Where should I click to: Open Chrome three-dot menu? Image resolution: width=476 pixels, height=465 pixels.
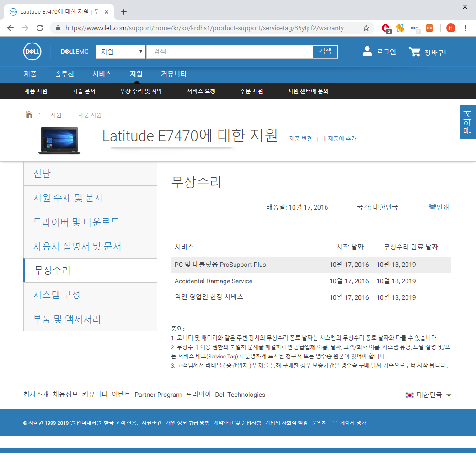pyautogui.click(x=465, y=28)
